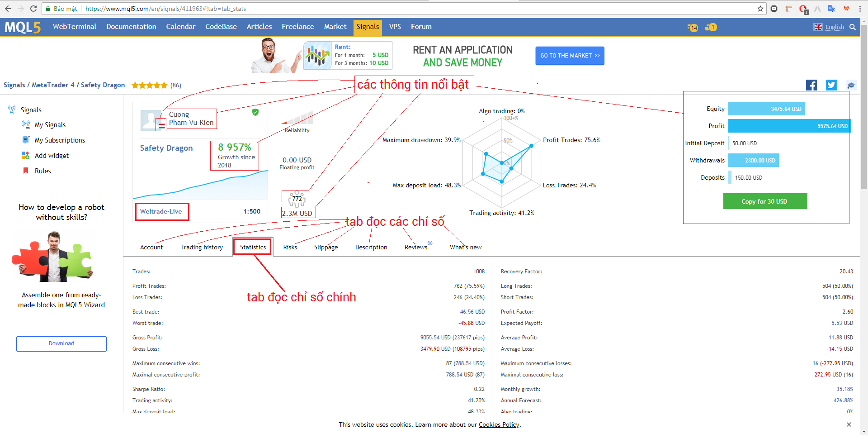
Task: Open Market in the top menu
Action: (335, 27)
